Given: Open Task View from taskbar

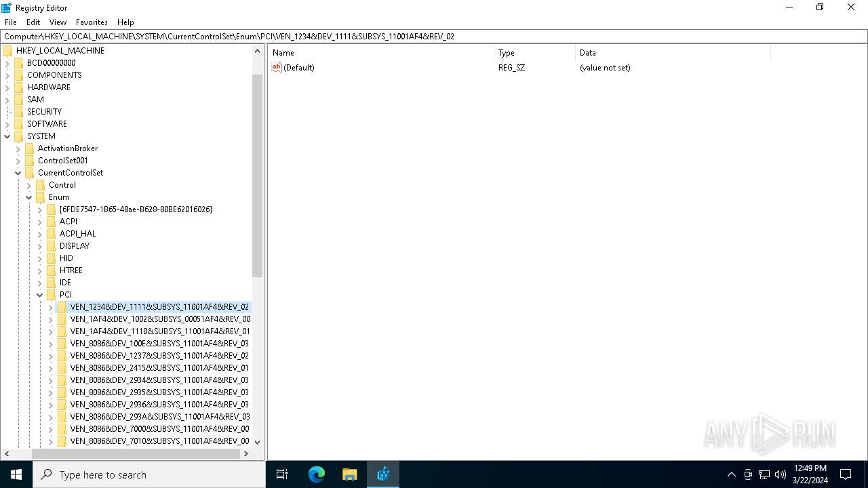Looking at the screenshot, I should [x=282, y=474].
